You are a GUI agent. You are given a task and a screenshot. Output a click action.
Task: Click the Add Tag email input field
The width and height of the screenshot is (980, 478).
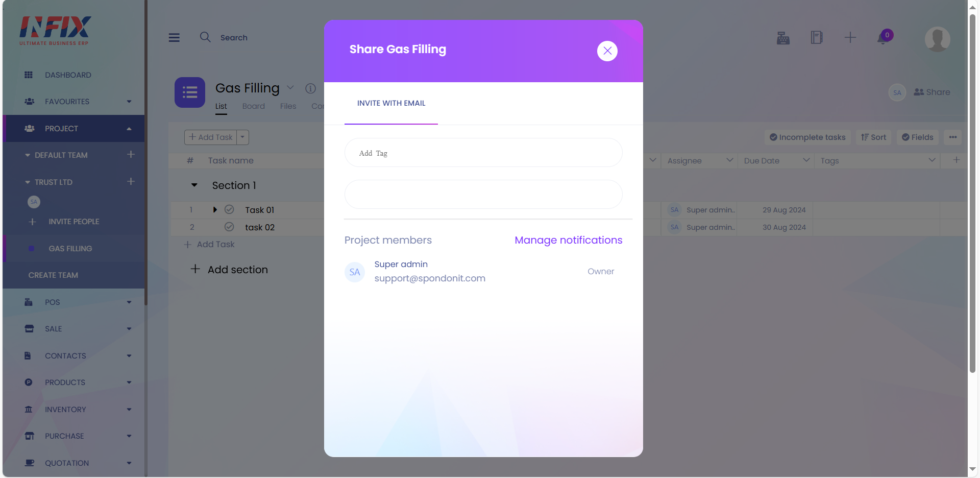(483, 153)
